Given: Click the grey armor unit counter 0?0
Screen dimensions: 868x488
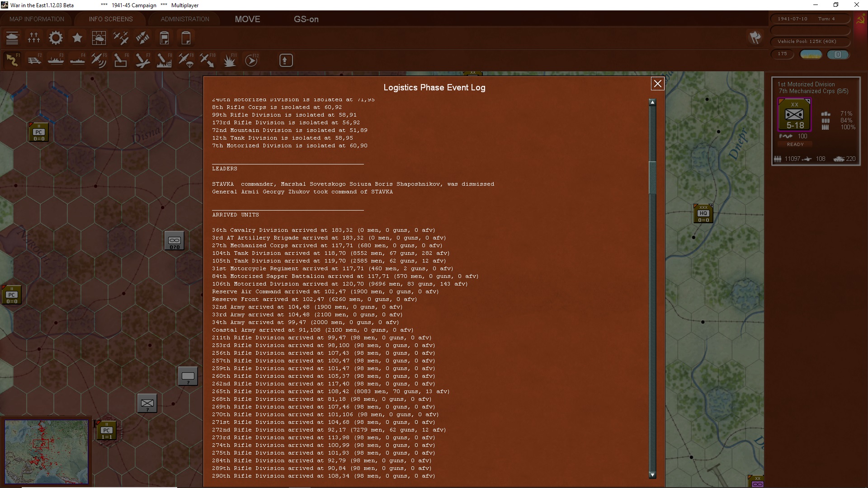Looking at the screenshot, I should click(x=175, y=241).
